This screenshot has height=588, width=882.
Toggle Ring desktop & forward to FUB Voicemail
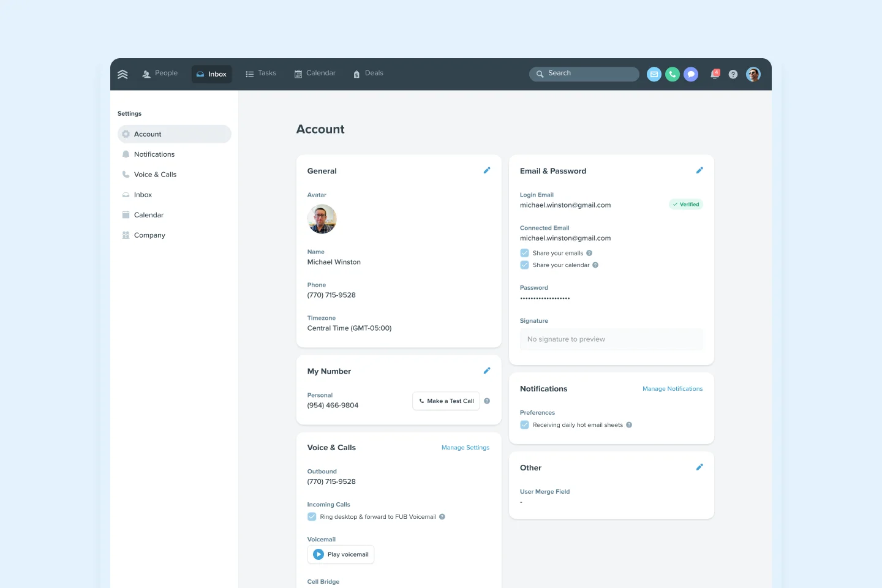pyautogui.click(x=312, y=517)
